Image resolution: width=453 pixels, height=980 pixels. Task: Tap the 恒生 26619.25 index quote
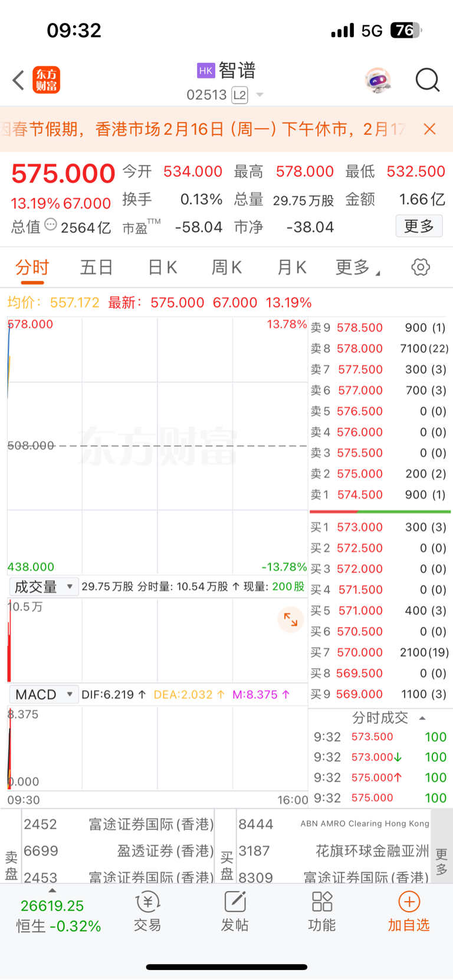coord(57,916)
